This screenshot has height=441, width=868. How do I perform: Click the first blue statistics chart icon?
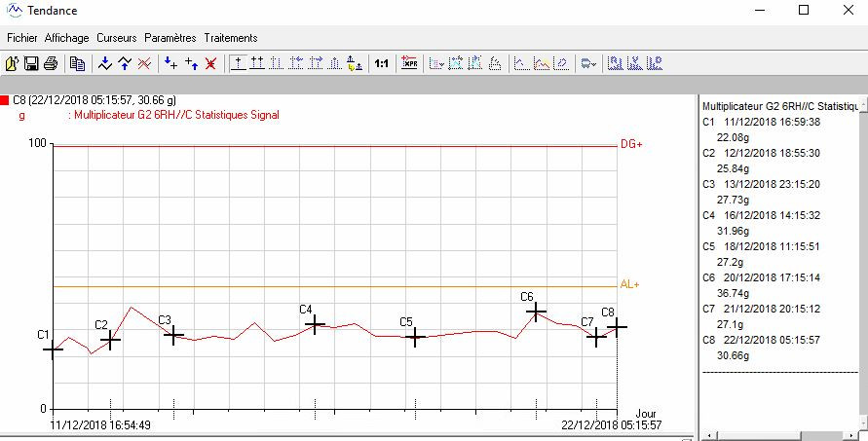(x=616, y=63)
